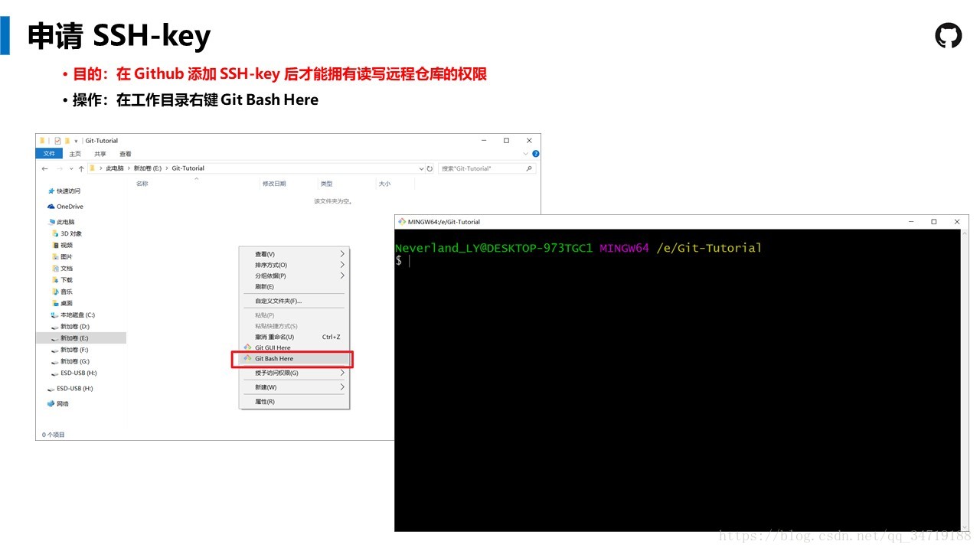Click the 快速访问 star icon in sidebar
The image size is (980, 551).
pyautogui.click(x=51, y=191)
